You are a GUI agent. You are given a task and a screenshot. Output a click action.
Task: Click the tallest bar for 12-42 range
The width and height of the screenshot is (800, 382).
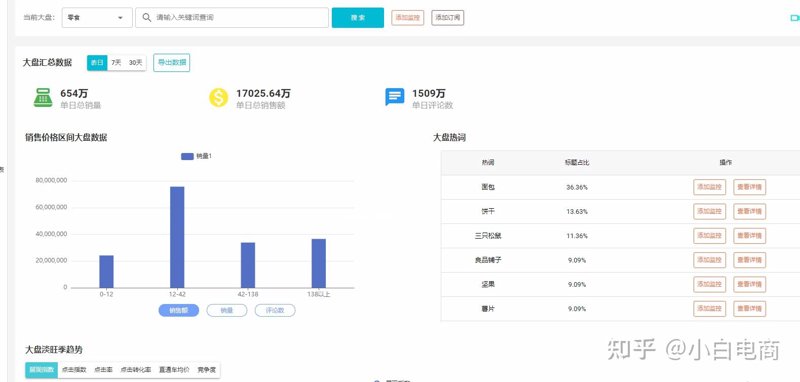pos(177,237)
